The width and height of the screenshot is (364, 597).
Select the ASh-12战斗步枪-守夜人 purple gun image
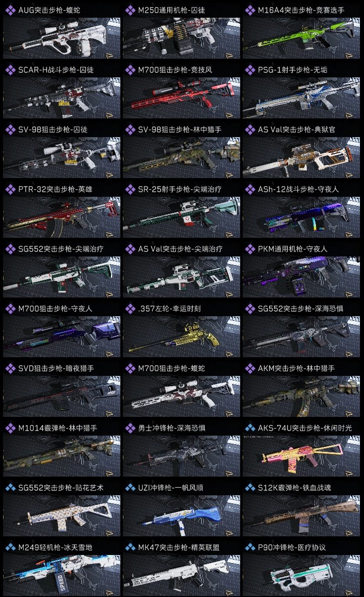[x=301, y=217]
